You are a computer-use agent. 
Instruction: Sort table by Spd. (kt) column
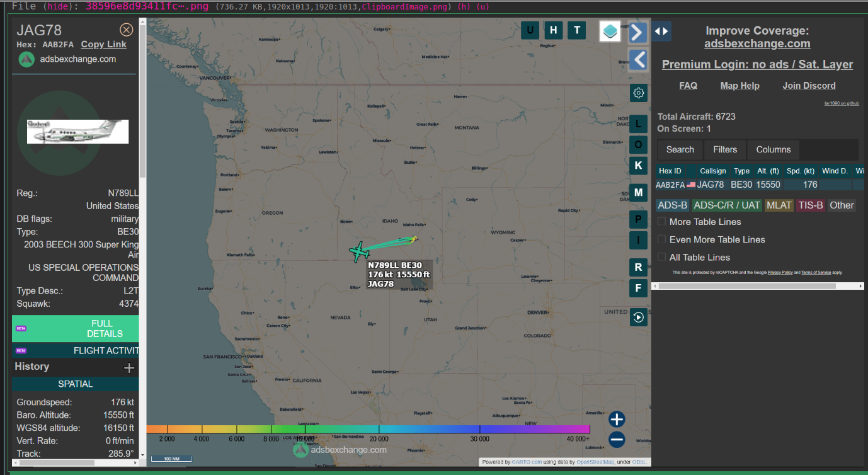(x=801, y=171)
